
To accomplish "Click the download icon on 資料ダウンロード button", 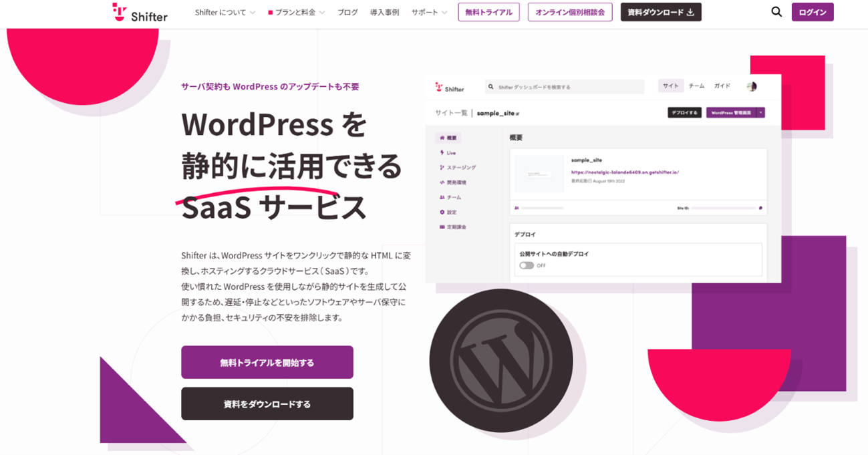I will click(690, 12).
